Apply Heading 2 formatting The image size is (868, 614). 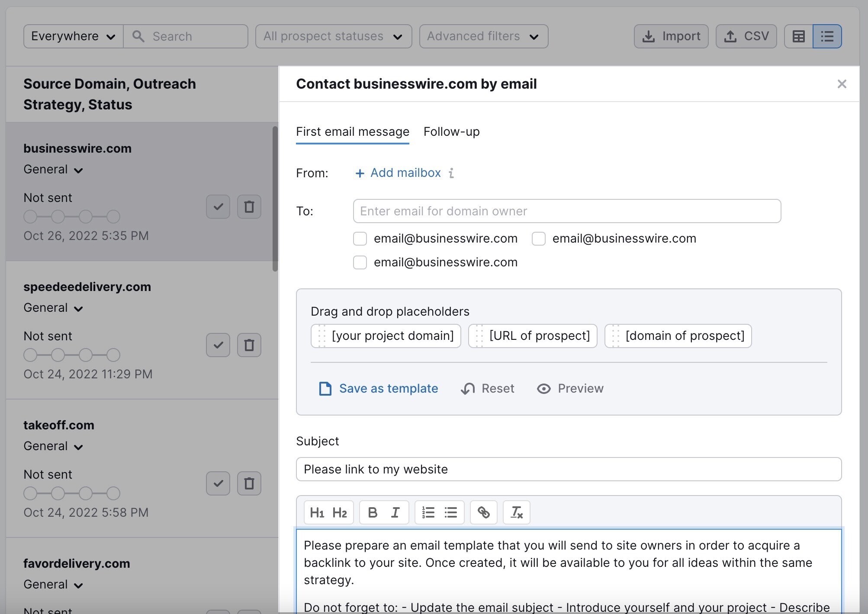coord(340,513)
